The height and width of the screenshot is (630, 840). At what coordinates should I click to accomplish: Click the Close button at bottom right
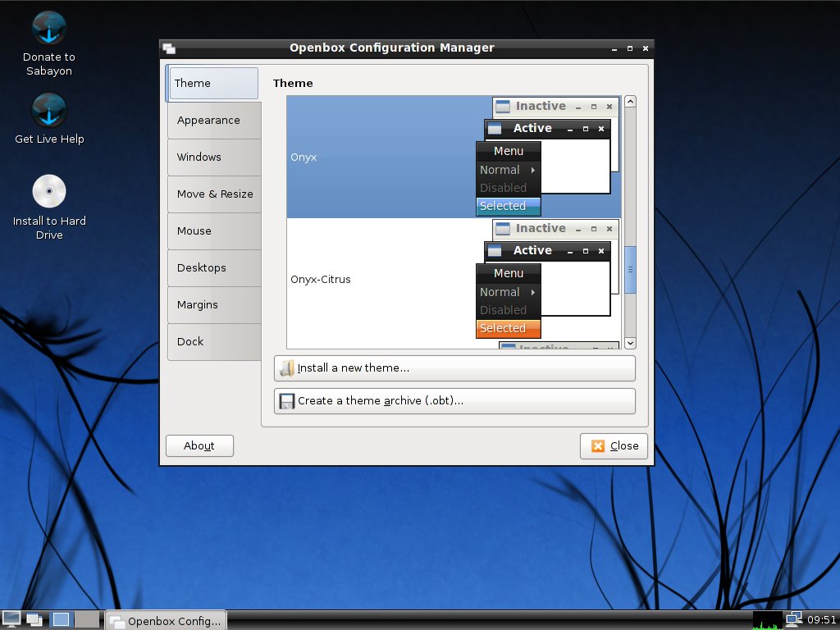[614, 445]
